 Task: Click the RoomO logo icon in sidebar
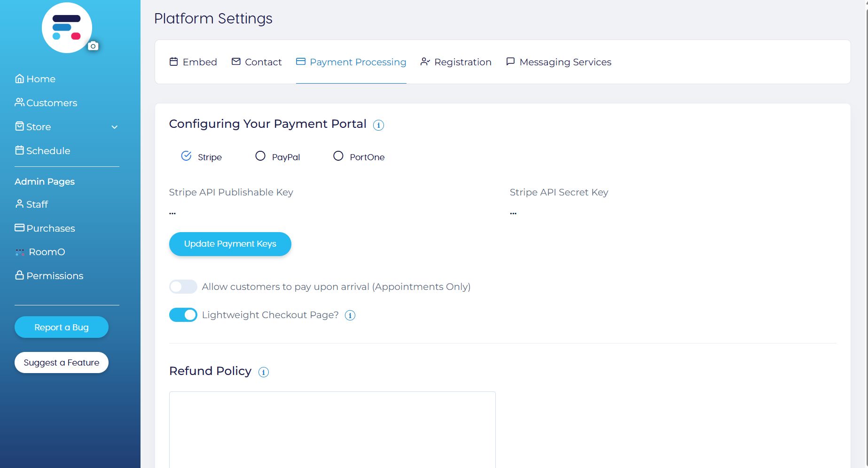click(x=20, y=252)
